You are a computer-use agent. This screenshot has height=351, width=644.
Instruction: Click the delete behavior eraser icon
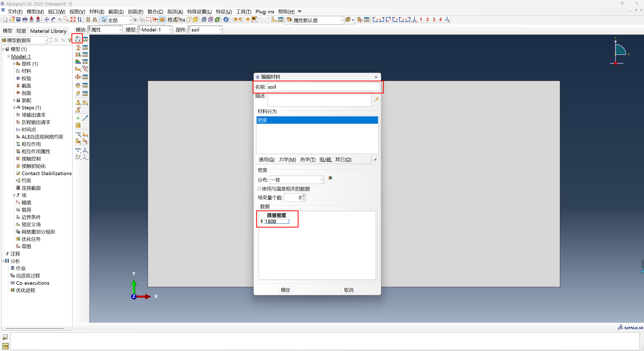click(375, 159)
